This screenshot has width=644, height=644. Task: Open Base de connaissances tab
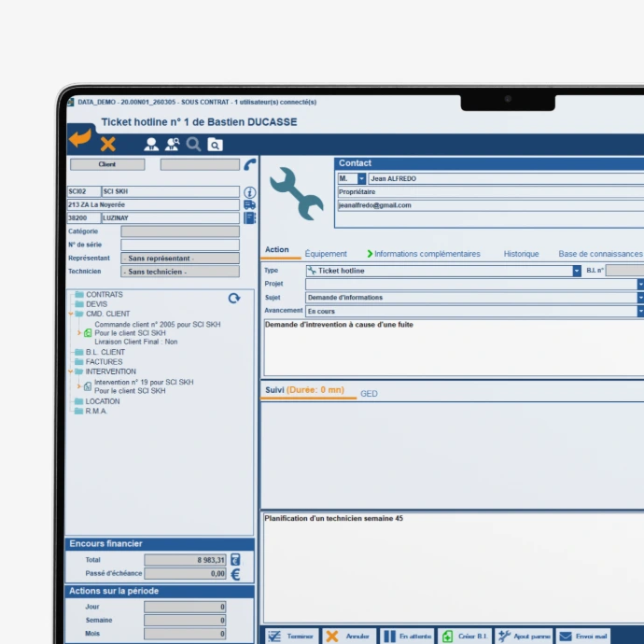point(600,254)
